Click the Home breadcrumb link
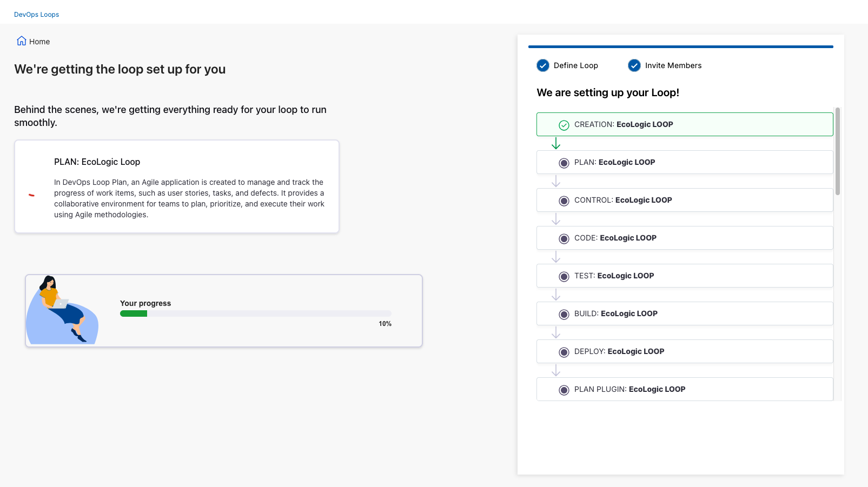Image resolution: width=868 pixels, height=487 pixels. click(39, 41)
